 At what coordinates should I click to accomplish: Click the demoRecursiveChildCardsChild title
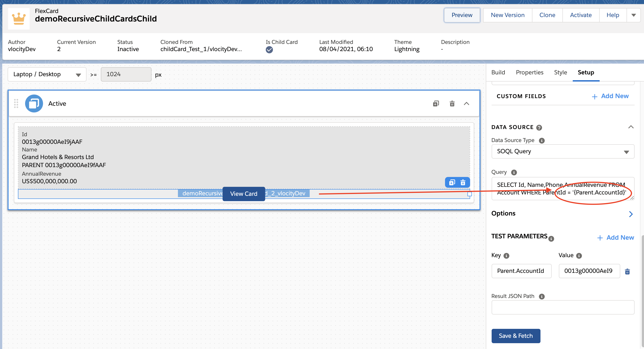(x=96, y=19)
